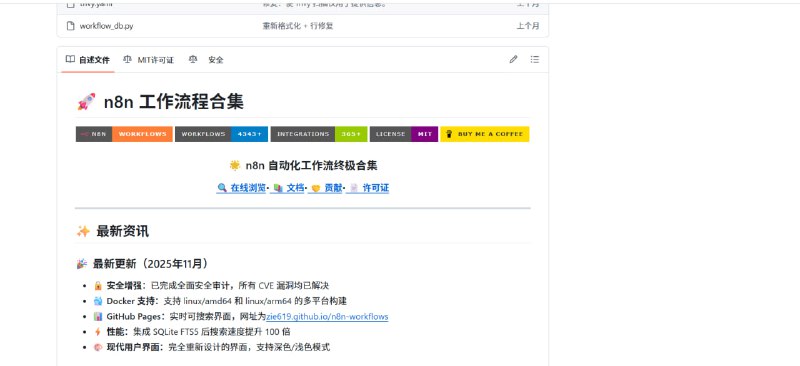Click the 性能 bullet about SQLite FTS5

click(198, 332)
